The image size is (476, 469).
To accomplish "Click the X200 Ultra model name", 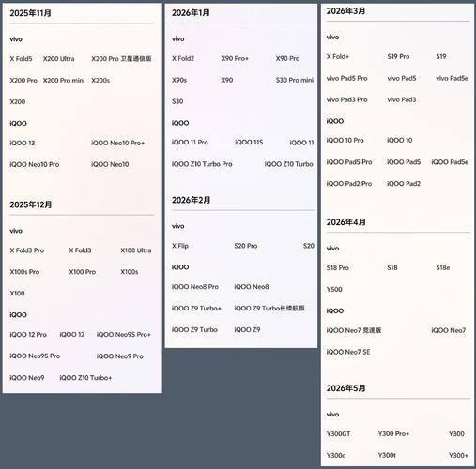I will click(59, 59).
